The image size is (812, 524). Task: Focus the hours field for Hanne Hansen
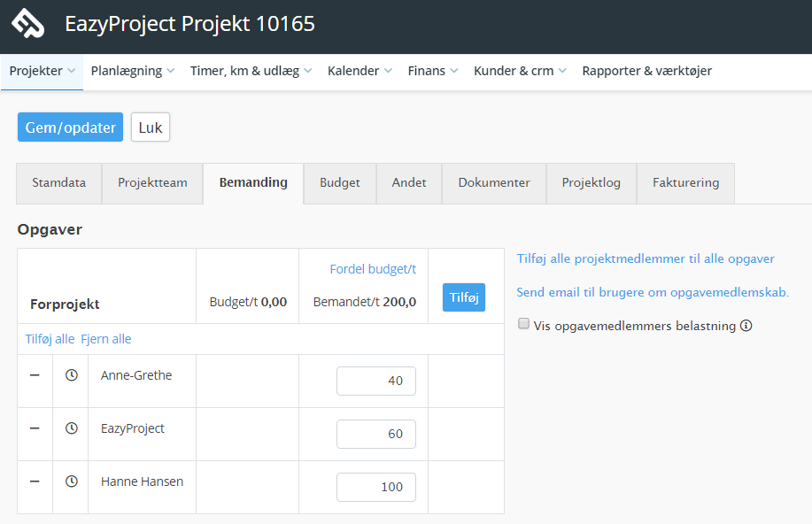coord(376,487)
